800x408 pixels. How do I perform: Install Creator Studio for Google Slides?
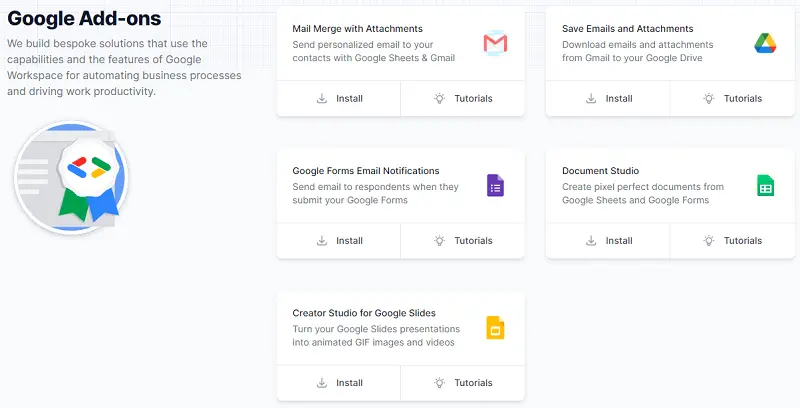339,382
